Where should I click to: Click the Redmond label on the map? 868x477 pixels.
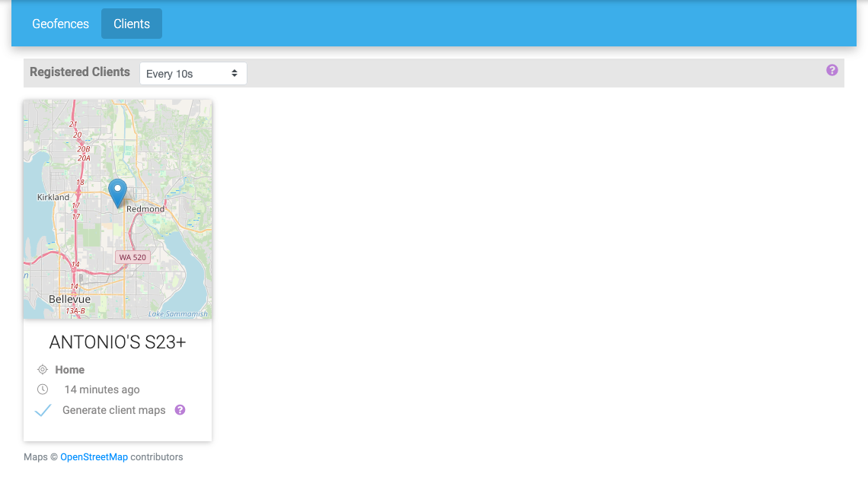[145, 208]
